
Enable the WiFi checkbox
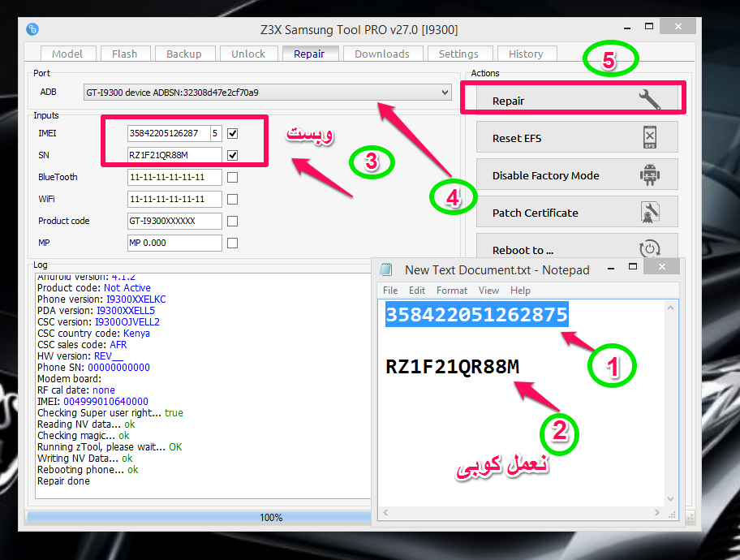(x=232, y=200)
